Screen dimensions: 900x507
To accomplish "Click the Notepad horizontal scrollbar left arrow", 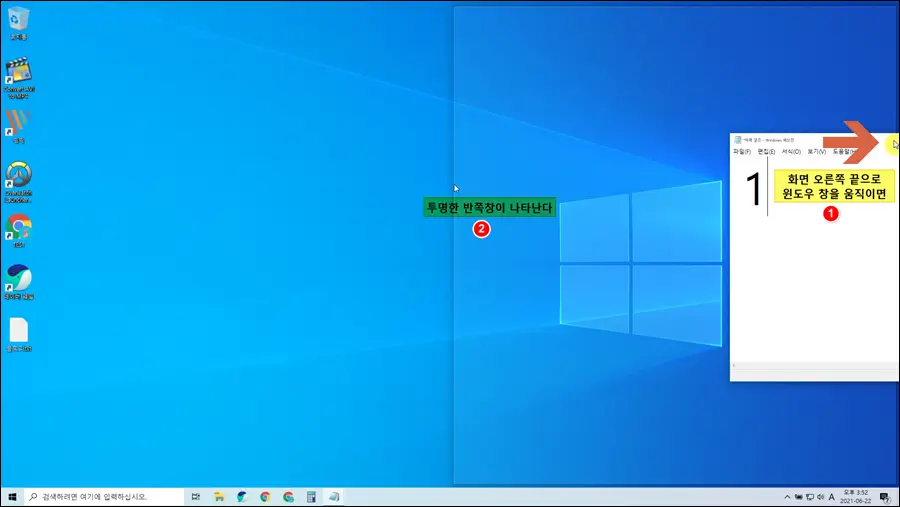I will pos(734,366).
